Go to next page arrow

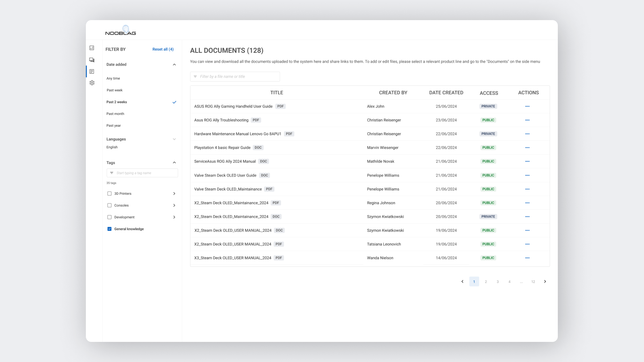pyautogui.click(x=545, y=282)
